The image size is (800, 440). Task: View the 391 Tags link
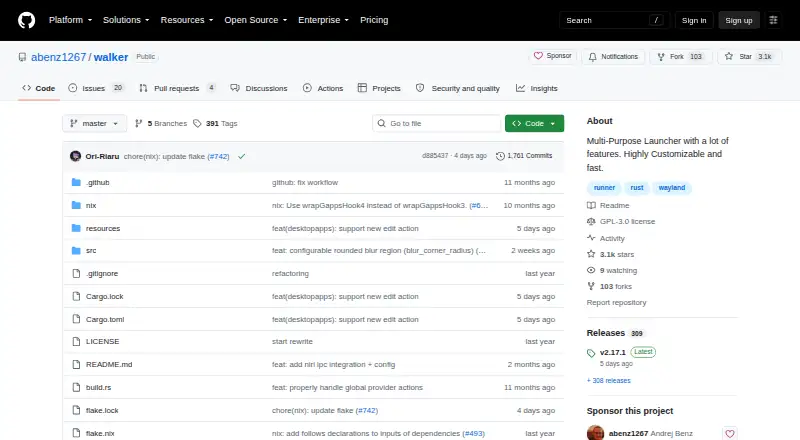(215, 124)
